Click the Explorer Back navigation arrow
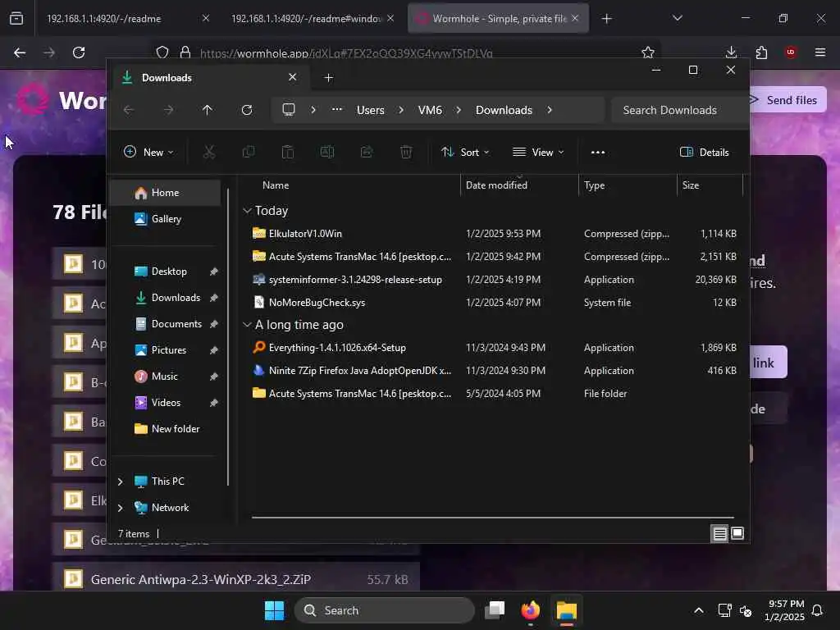840x630 pixels. 129,110
